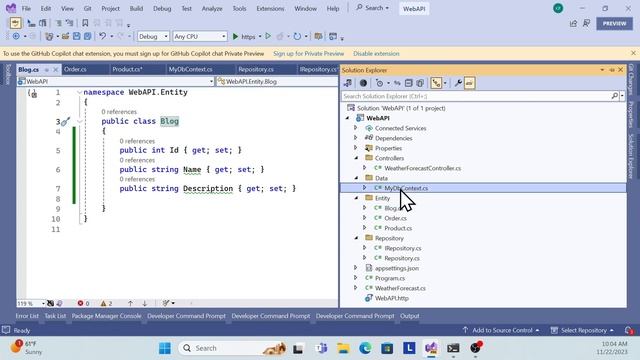
Task: Click the quick actions screwdriver icon on line 3
Action: [x=66, y=121]
